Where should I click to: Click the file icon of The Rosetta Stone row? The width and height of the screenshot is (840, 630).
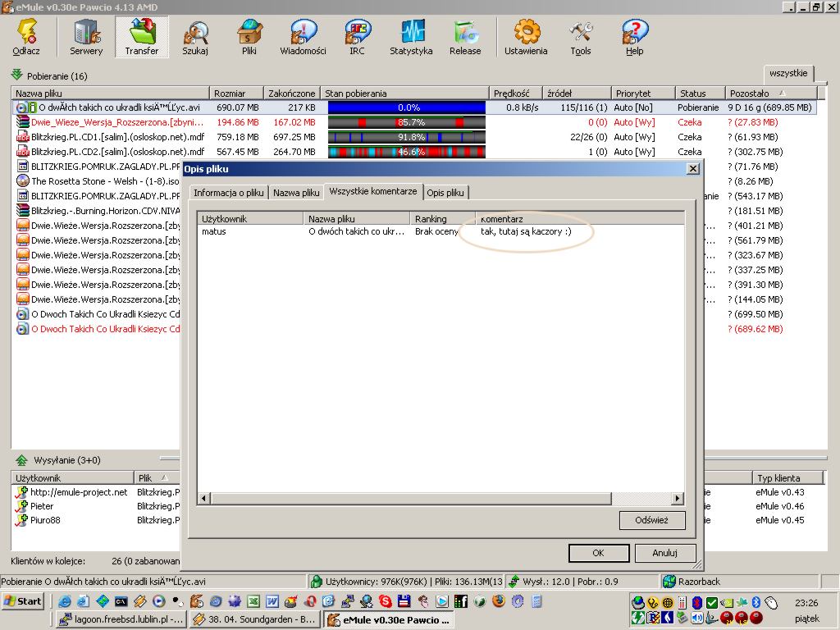pyautogui.click(x=22, y=181)
